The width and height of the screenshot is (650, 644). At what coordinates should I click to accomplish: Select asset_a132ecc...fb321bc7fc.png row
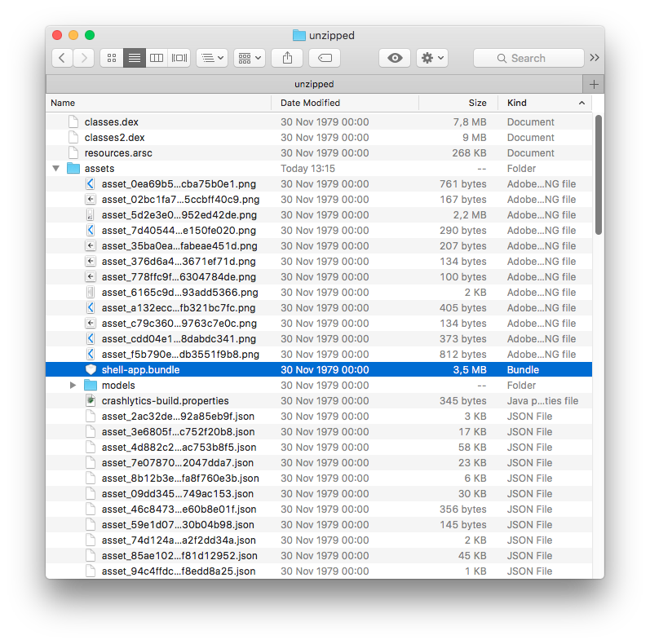[319, 308]
